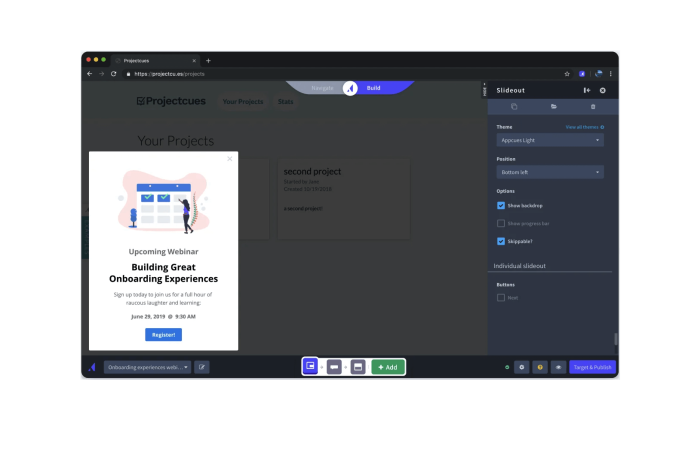Screen dimensions: 700x451
Task: Open flow settings gear in bottom bar
Action: pos(521,367)
